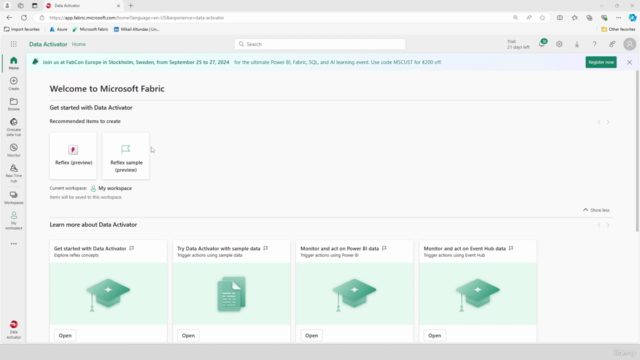
Task: Open notifications bell icon
Action: (542, 44)
